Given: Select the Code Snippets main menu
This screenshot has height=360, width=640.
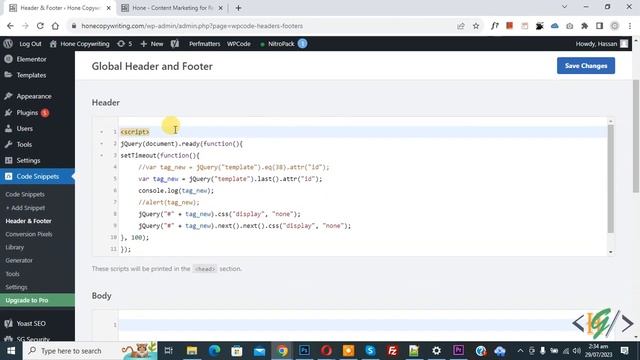Looking at the screenshot, I should pos(38,176).
